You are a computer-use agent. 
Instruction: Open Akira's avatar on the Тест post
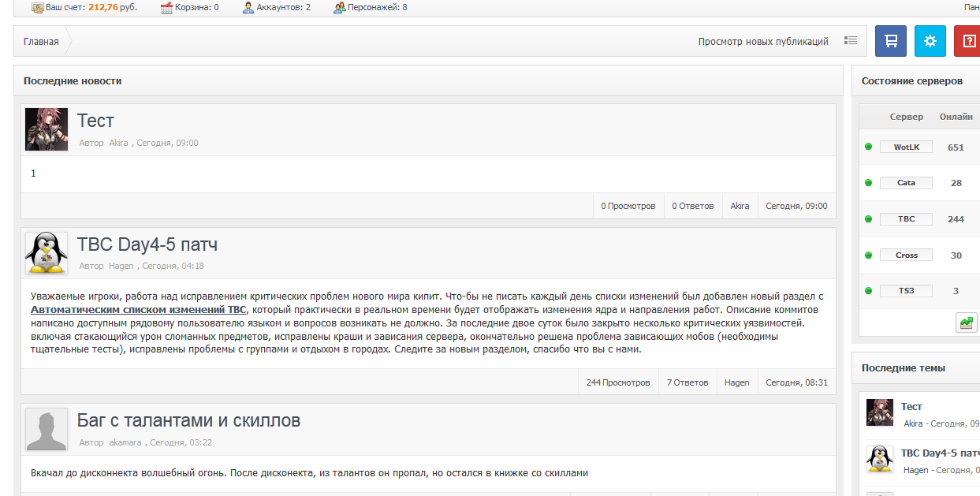(47, 129)
